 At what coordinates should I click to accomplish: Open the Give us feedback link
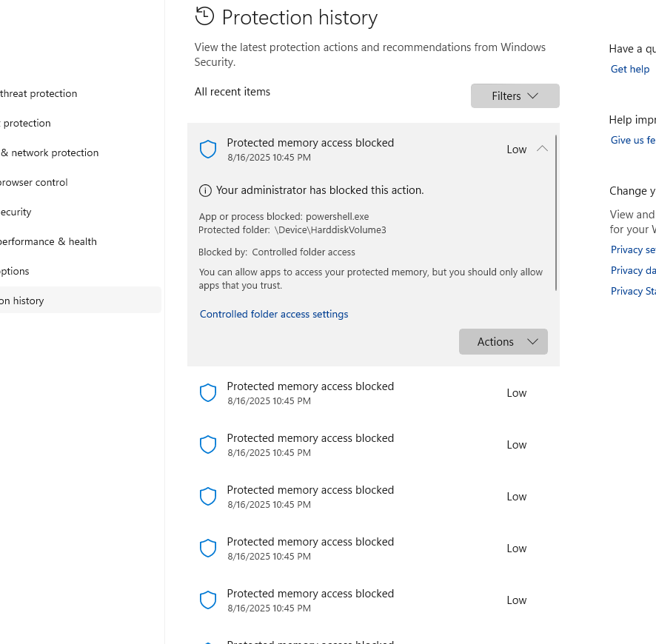pos(633,141)
